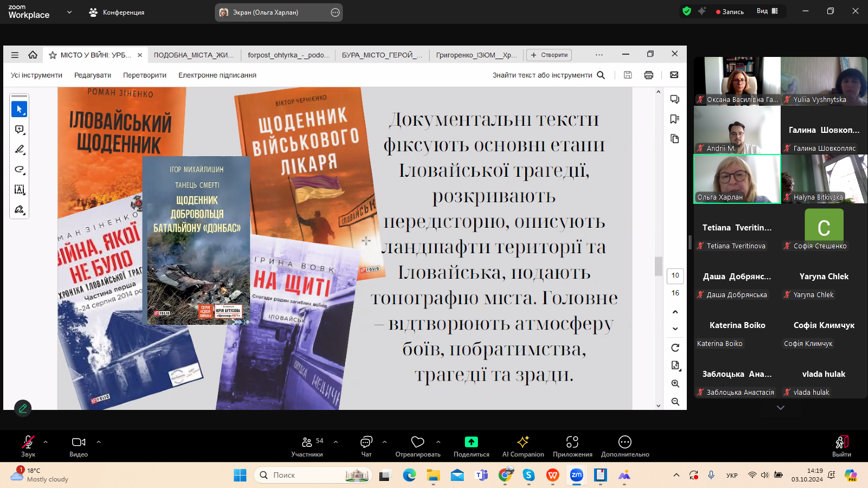Unmute microphone with the Звук button

point(28,446)
